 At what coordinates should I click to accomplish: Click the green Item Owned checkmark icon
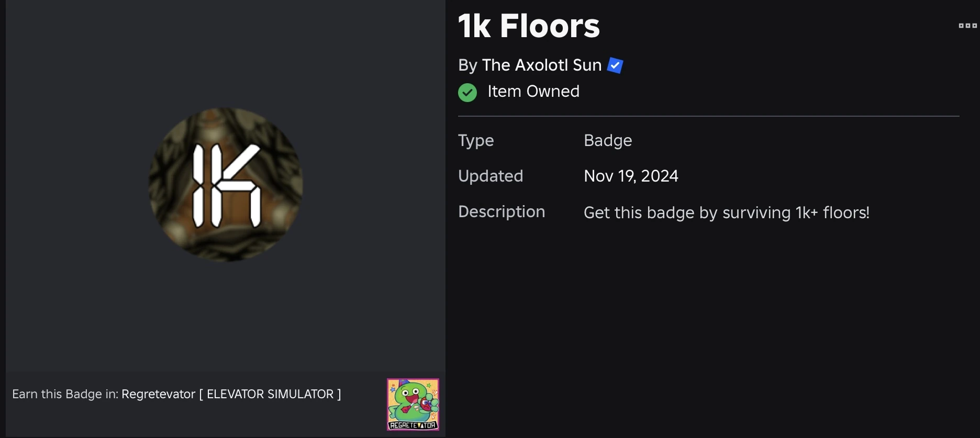tap(467, 92)
